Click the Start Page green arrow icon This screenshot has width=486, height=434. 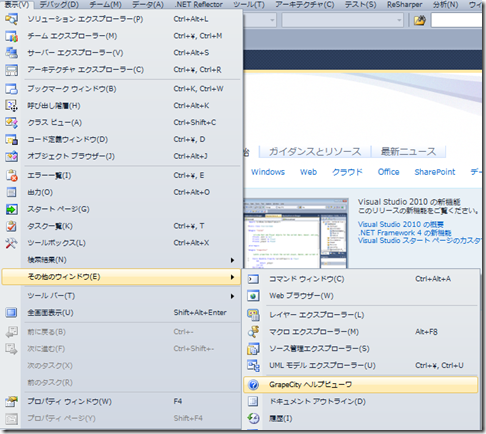click(11, 209)
